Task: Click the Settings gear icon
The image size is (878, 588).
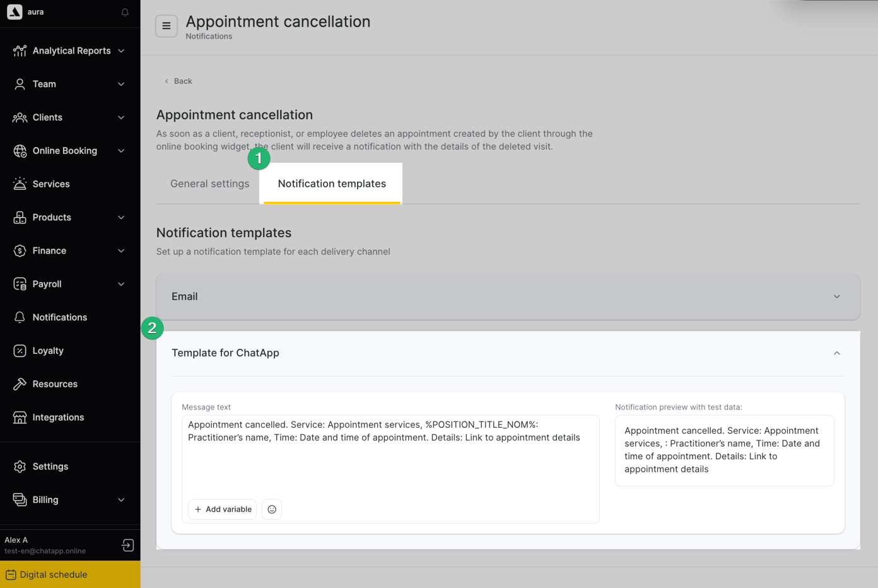Action: point(20,466)
